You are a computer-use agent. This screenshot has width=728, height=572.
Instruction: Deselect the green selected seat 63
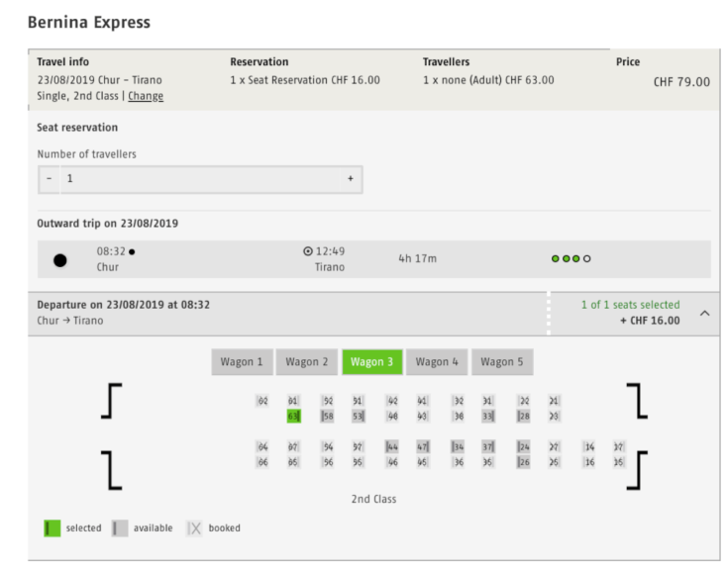(293, 417)
